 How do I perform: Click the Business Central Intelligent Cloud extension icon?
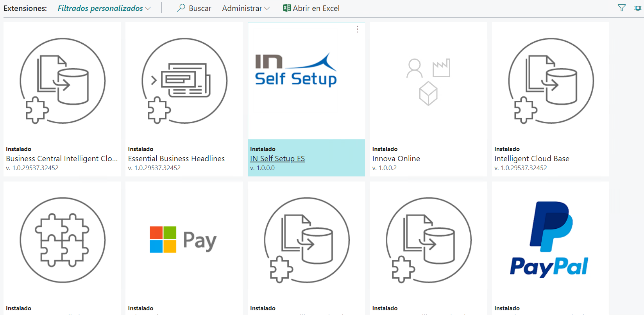coord(63,81)
